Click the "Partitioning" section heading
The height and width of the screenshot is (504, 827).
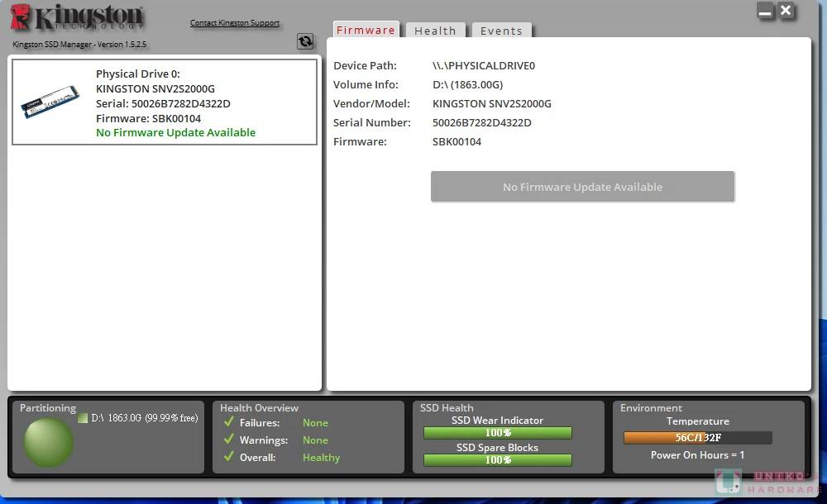click(x=48, y=408)
